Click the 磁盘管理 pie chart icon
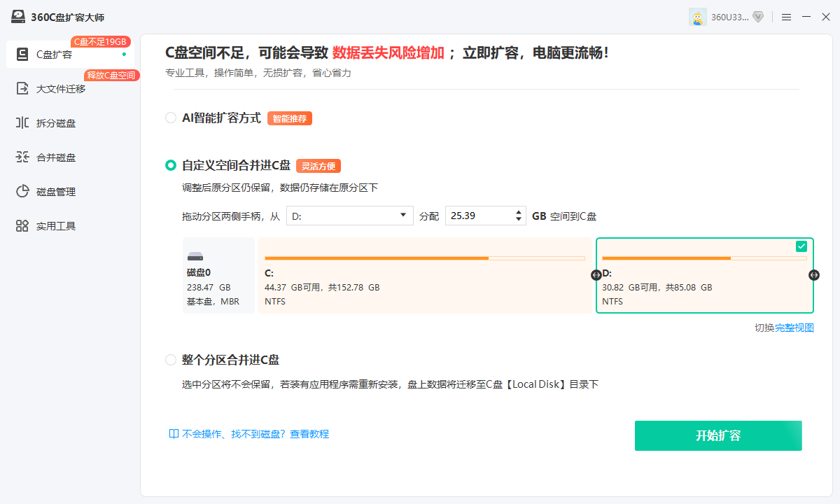The width and height of the screenshot is (840, 504). tap(22, 191)
